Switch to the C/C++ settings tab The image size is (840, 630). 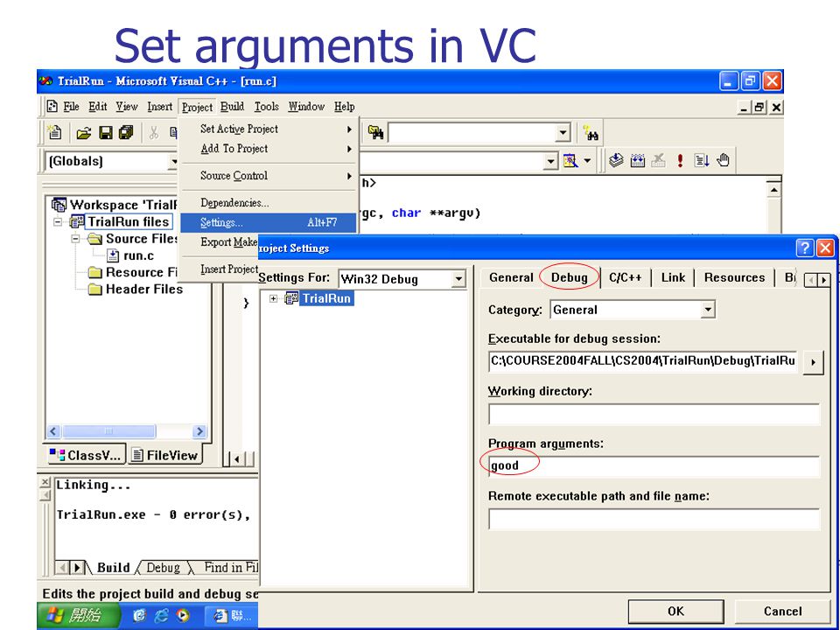point(625,277)
